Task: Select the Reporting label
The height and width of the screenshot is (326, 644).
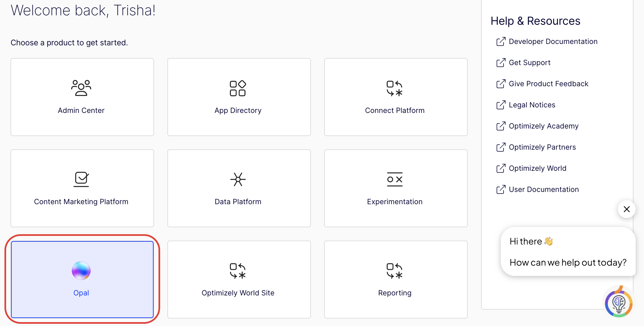Action: (395, 293)
